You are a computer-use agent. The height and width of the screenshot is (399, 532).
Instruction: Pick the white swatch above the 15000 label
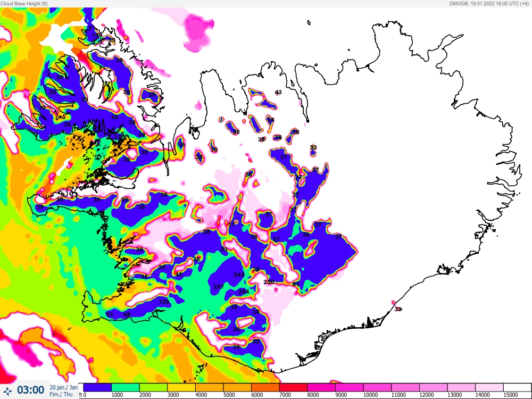[518, 387]
